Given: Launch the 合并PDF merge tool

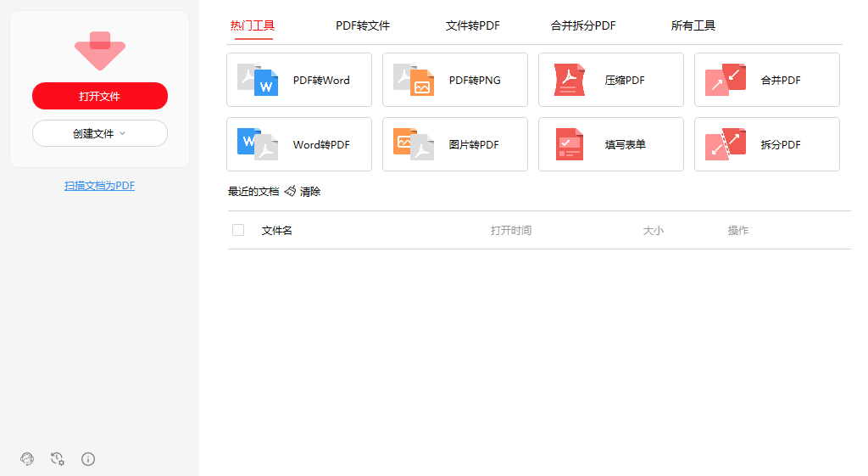Looking at the screenshot, I should point(726,80).
